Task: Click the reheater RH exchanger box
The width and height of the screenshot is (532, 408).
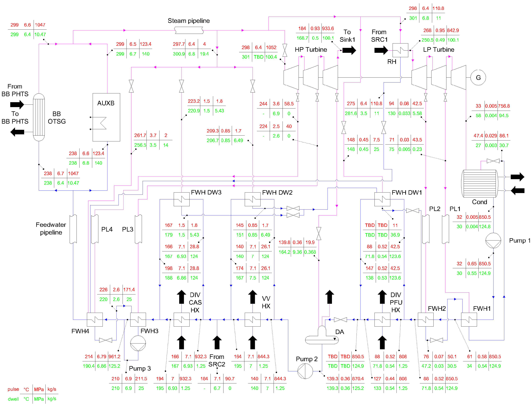Action: click(400, 50)
